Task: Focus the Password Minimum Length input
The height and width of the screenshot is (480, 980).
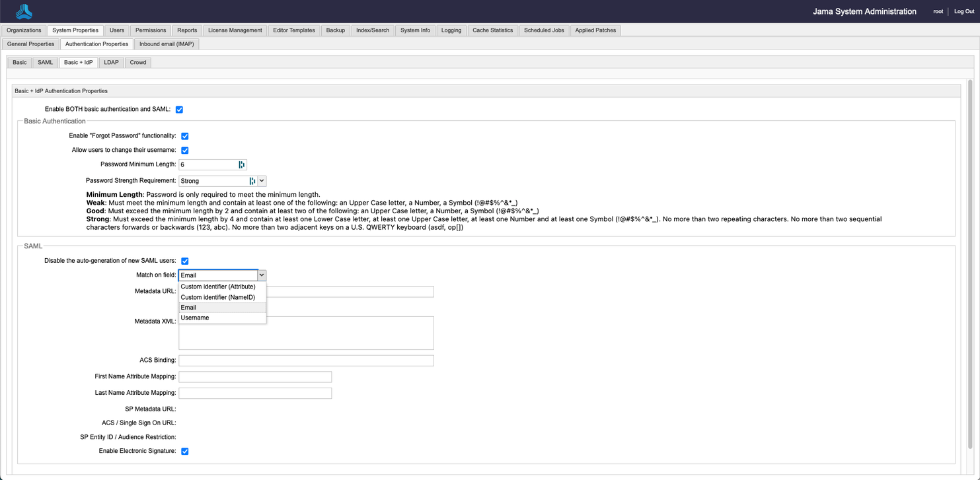Action: [213, 164]
